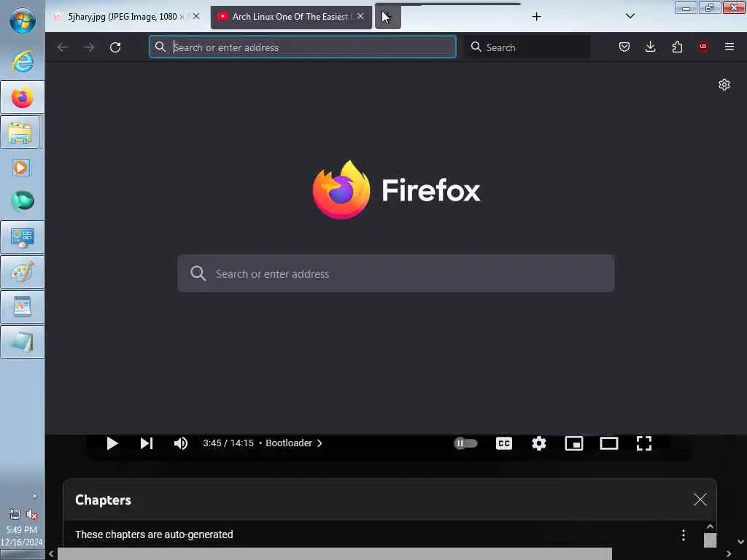The image size is (747, 560).
Task: Open the WordPad document taskbar icon
Action: pos(23,307)
